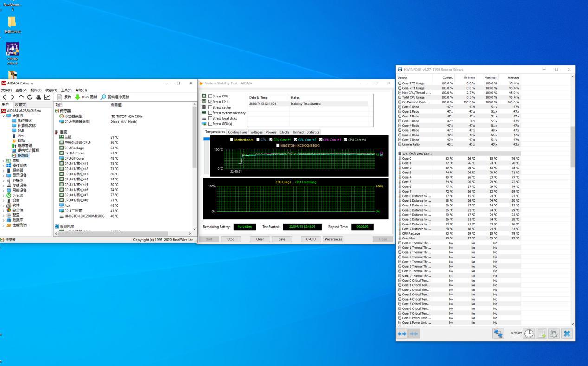
Task: Click the HWiNFO vertical scrollbar
Action: [572, 148]
